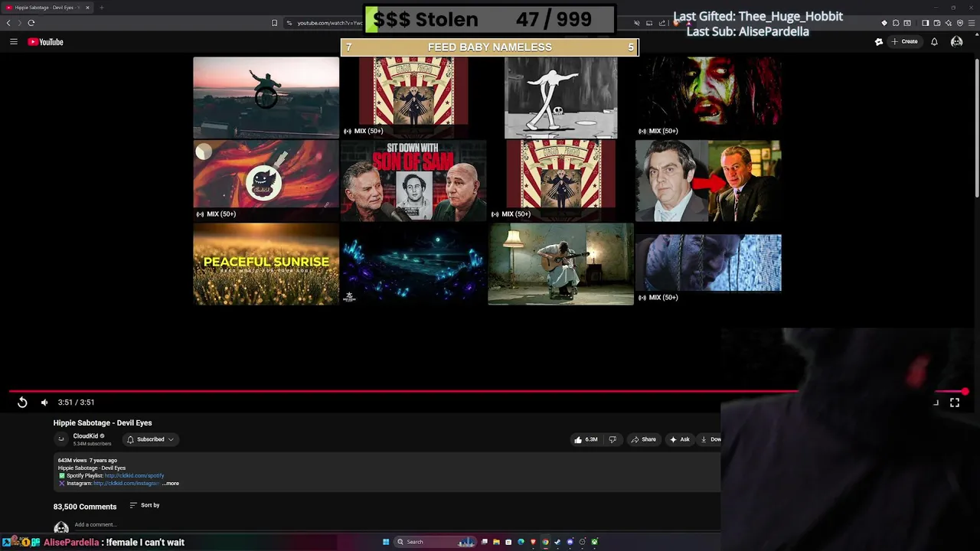Open the Windows Start button
This screenshot has height=551, width=980.
click(386, 542)
